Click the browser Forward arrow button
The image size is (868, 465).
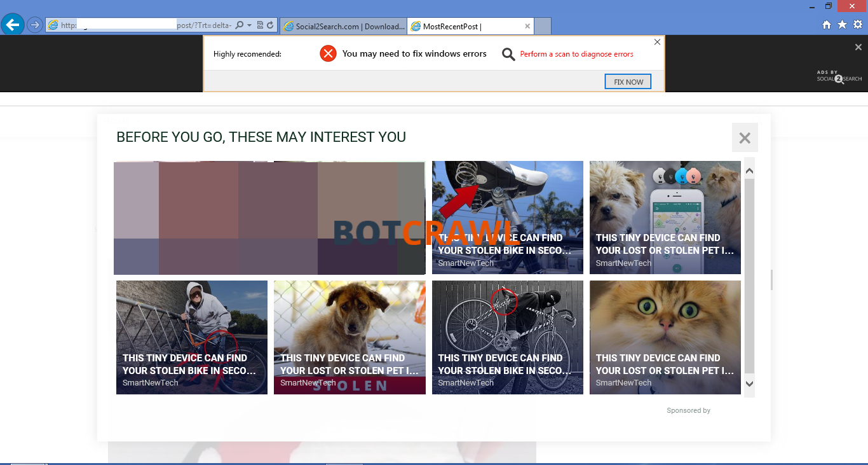(x=35, y=25)
